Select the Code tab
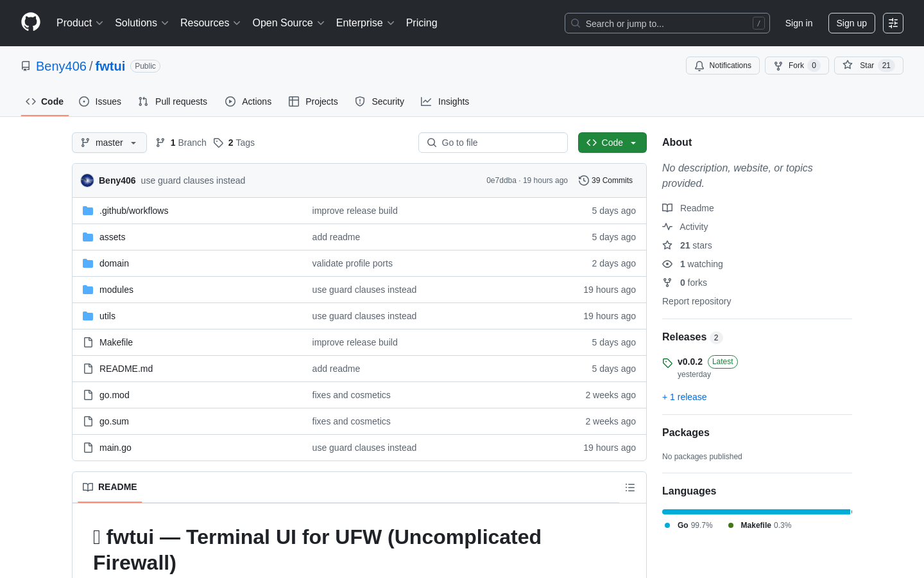This screenshot has width=924, height=578. tap(45, 101)
